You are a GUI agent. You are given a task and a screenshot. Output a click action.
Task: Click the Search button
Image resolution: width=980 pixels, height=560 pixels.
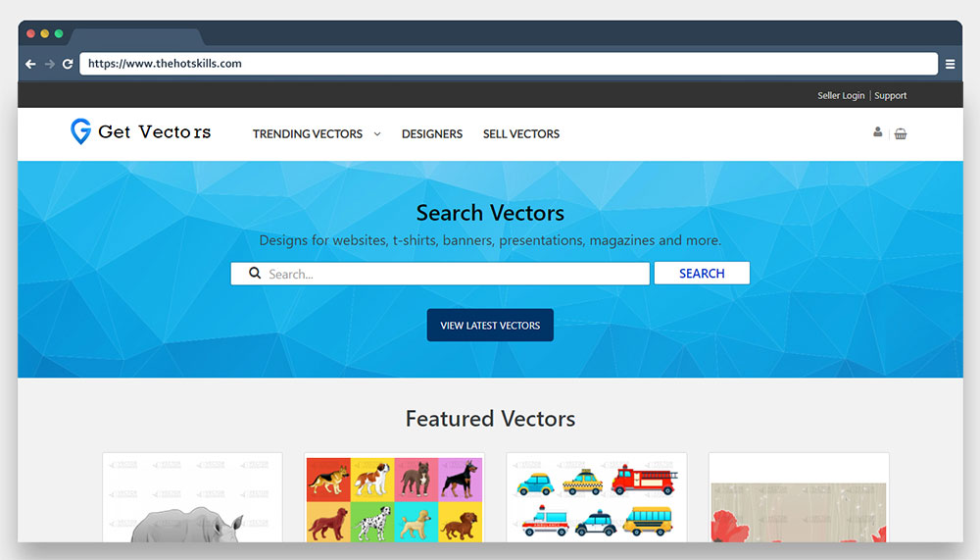pyautogui.click(x=702, y=274)
